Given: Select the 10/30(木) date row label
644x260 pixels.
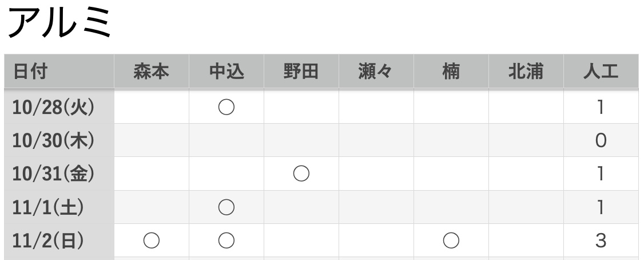Looking at the screenshot, I should pos(53,140).
